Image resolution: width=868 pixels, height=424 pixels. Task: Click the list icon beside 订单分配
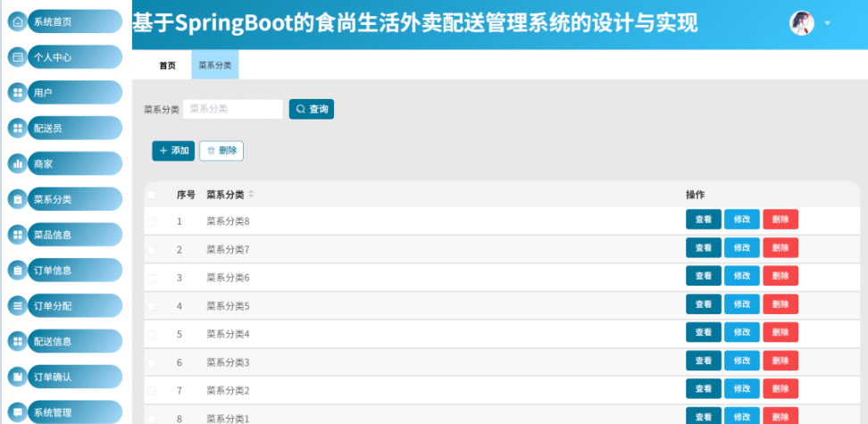[x=18, y=306]
